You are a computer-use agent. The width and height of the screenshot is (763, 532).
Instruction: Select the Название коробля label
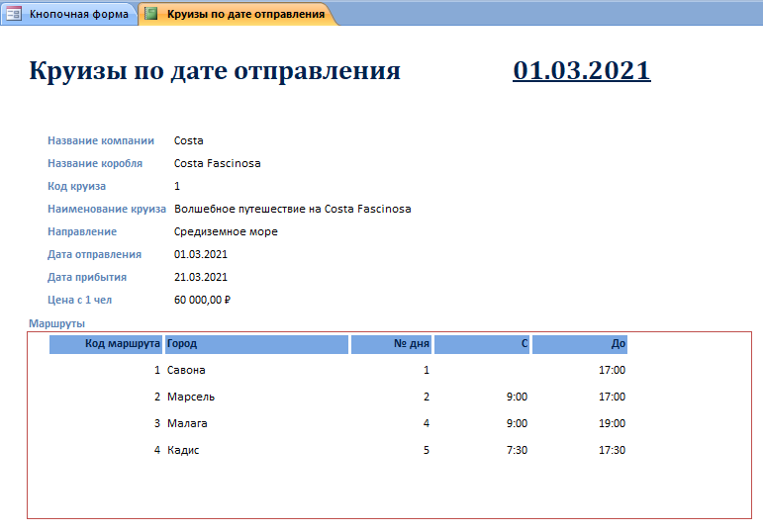(95, 163)
